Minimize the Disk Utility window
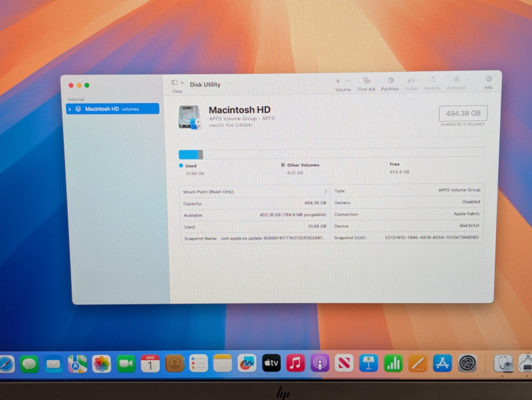Viewport: 532px width, 400px height. (x=79, y=86)
